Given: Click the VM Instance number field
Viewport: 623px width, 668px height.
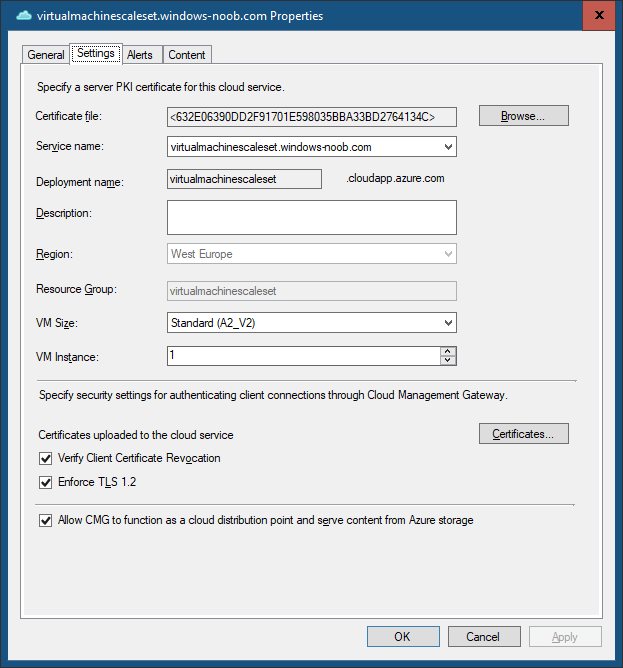Looking at the screenshot, I should click(303, 356).
